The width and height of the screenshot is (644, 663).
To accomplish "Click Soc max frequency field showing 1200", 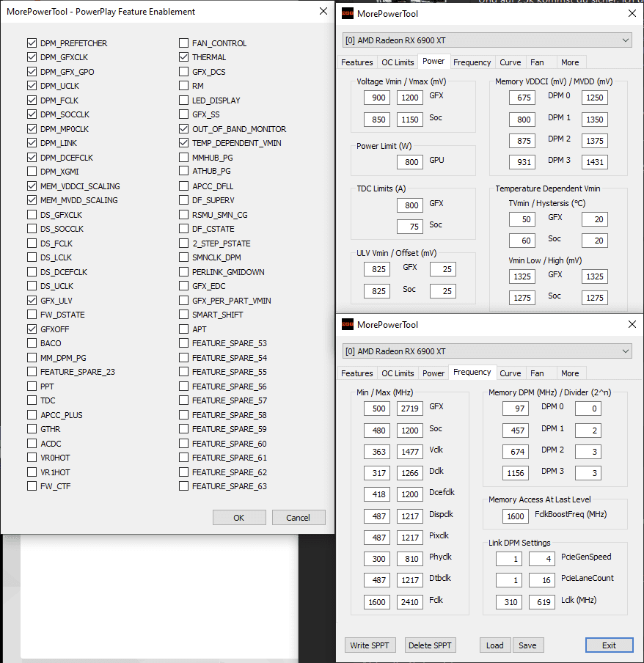I will click(x=410, y=431).
